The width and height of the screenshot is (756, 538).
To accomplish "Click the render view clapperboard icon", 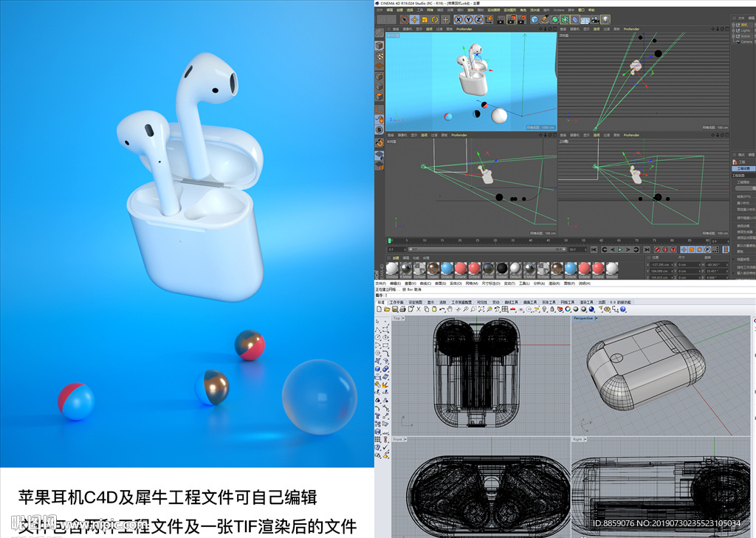I will tap(501, 19).
